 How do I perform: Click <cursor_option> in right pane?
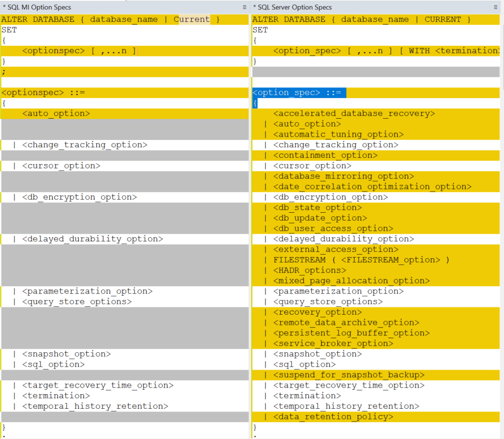coord(313,166)
